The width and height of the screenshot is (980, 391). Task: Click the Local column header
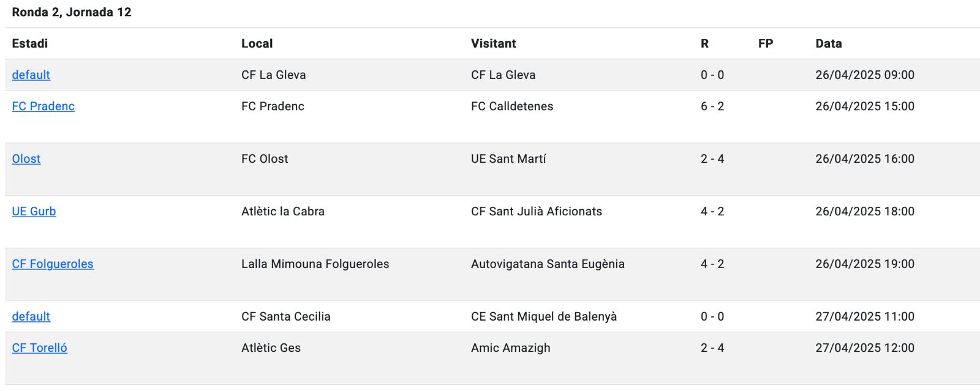257,43
